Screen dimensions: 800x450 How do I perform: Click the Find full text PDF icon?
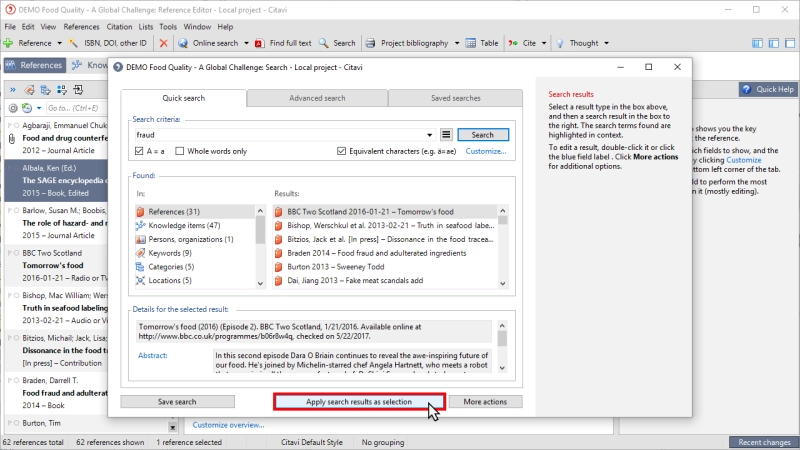[259, 43]
